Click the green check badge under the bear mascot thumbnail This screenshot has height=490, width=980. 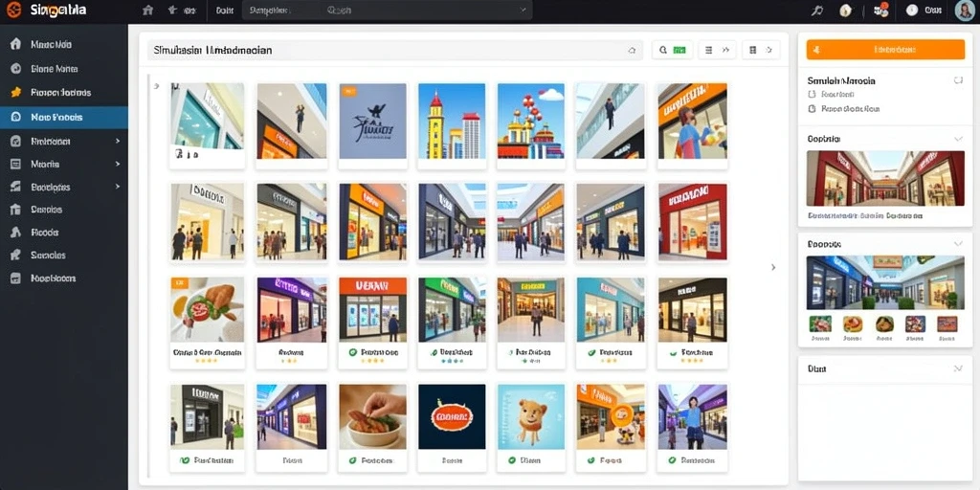512,460
